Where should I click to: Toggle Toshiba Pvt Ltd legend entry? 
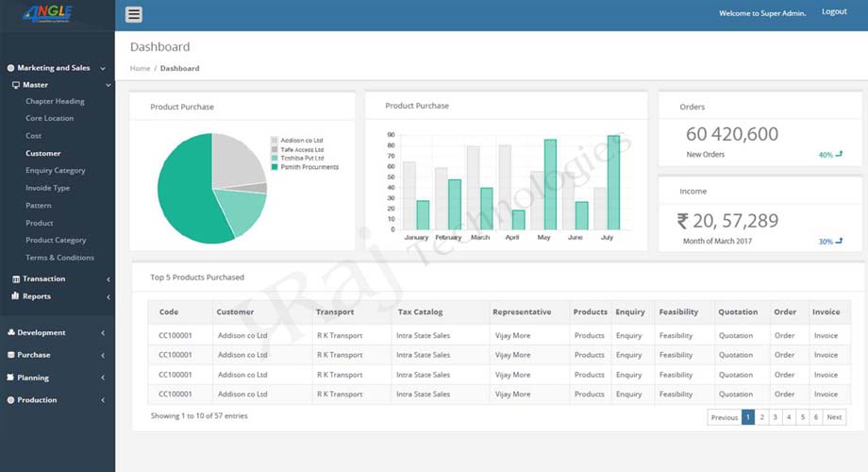coord(301,158)
